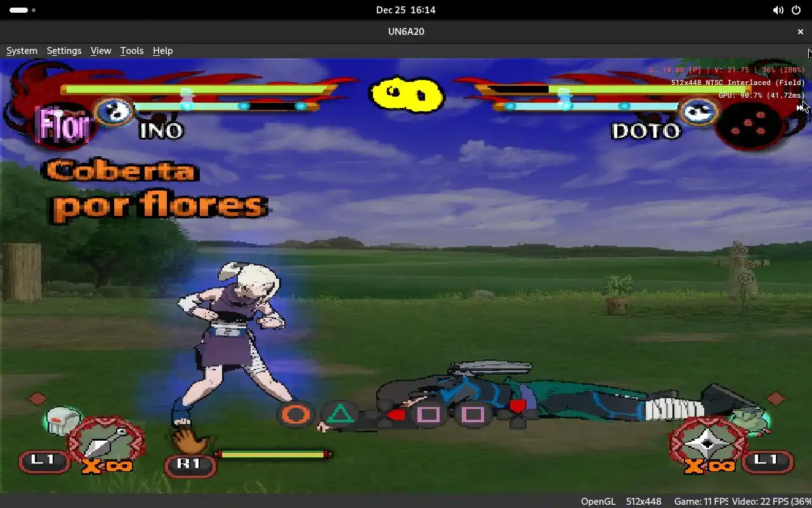812x508 pixels.
Task: Click the white skull-like support icon
Action: tap(63, 421)
